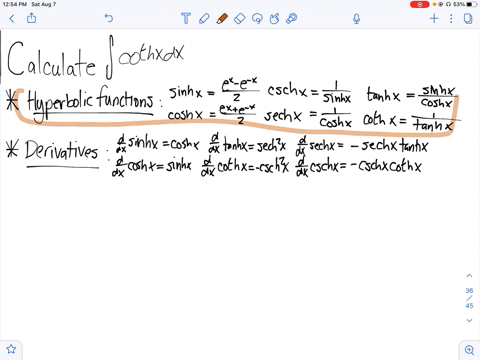Tap the d/dx sechx derivative formula

(x=362, y=147)
